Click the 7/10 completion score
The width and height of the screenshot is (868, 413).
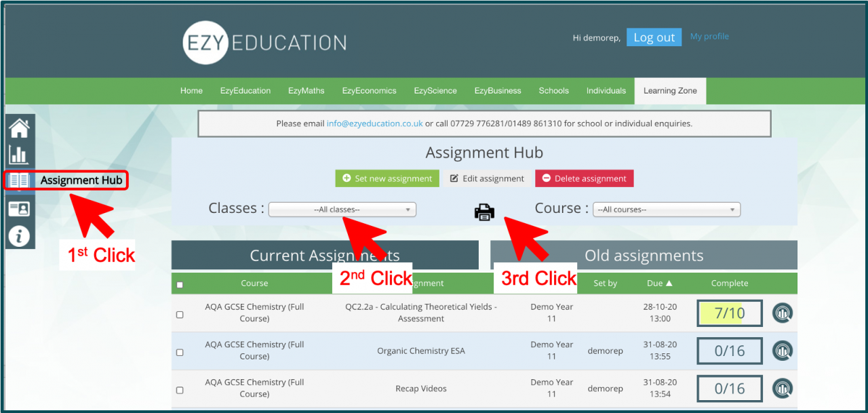coord(730,313)
